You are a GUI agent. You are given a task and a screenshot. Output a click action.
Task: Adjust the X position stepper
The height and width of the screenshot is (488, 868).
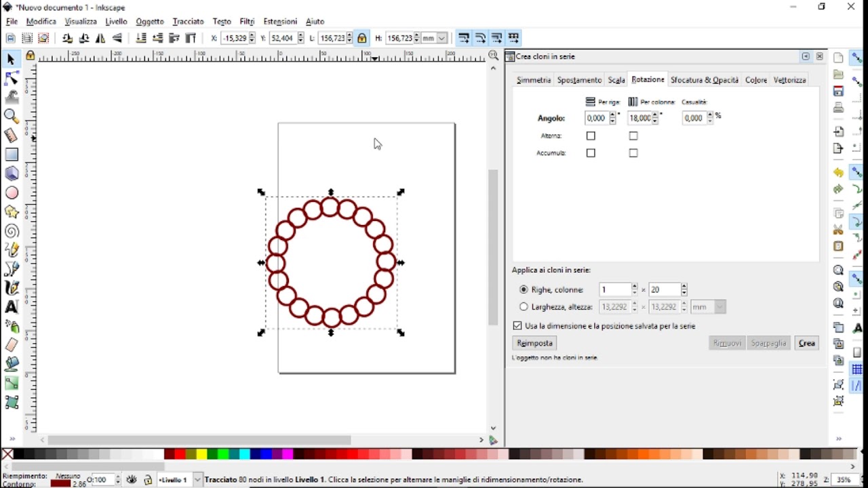click(252, 38)
